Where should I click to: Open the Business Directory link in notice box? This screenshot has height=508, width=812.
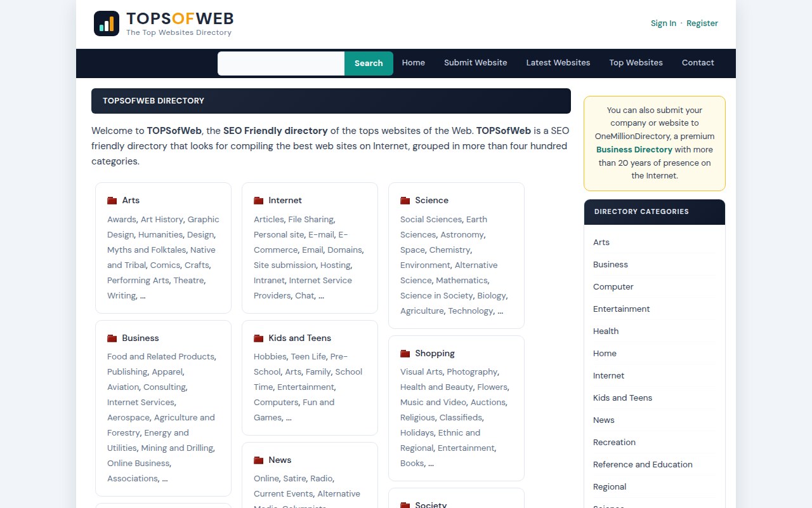634,150
